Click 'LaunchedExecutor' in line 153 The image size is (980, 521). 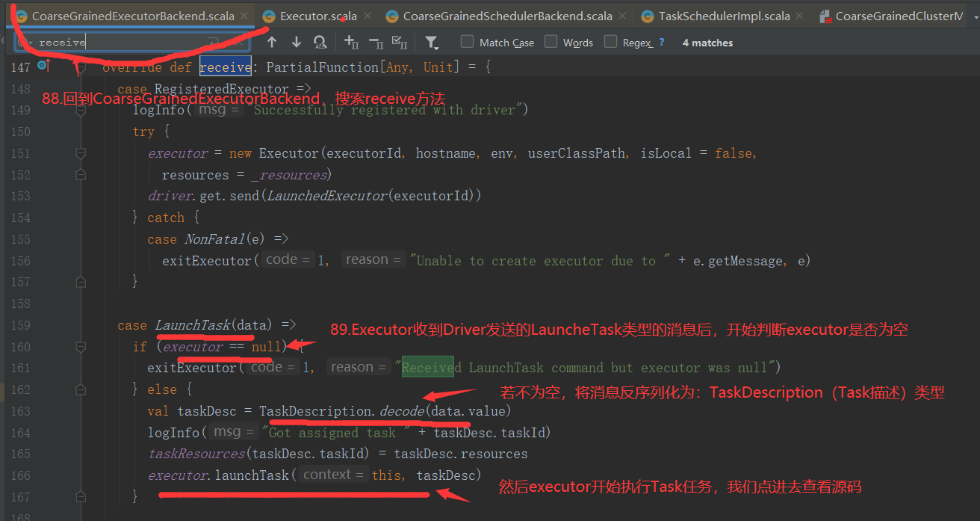[327, 196]
